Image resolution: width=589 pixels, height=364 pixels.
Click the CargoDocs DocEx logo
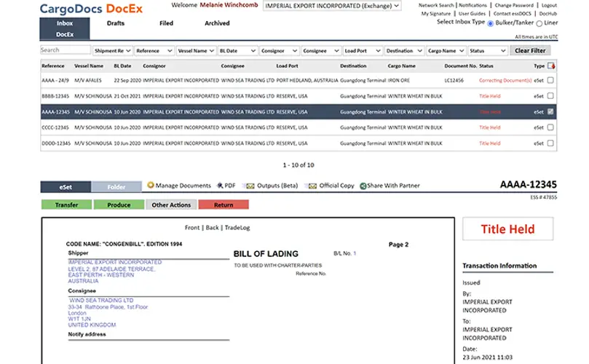[x=91, y=9]
